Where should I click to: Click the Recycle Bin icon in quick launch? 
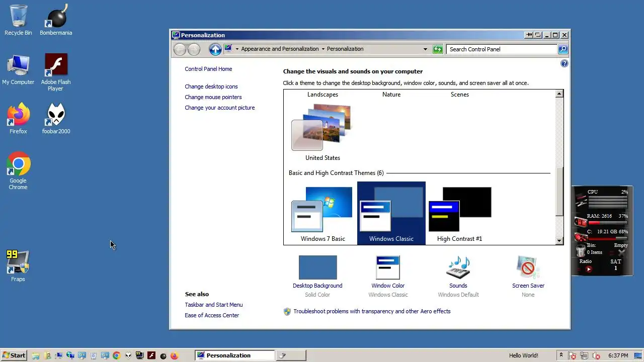pos(94,355)
